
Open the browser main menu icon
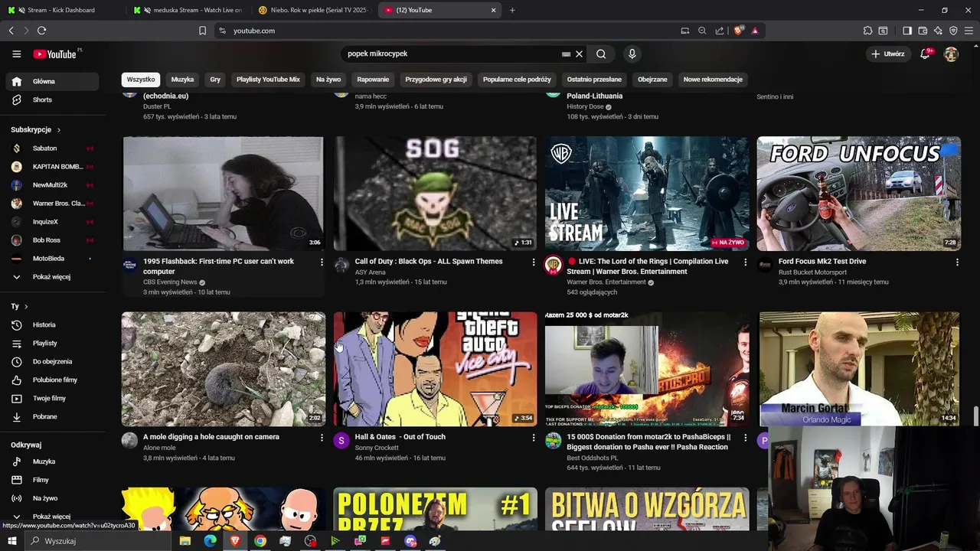pos(969,31)
